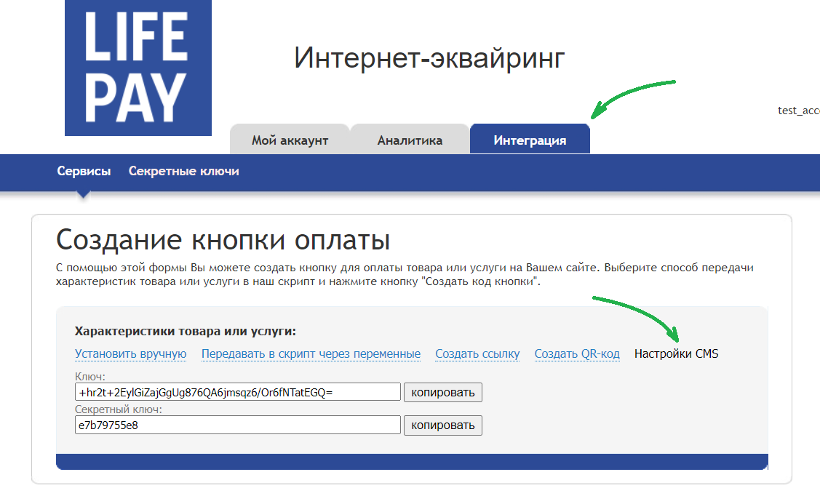Open Сервисы in the blue navigation bar
The image size is (820, 504).
click(x=84, y=171)
